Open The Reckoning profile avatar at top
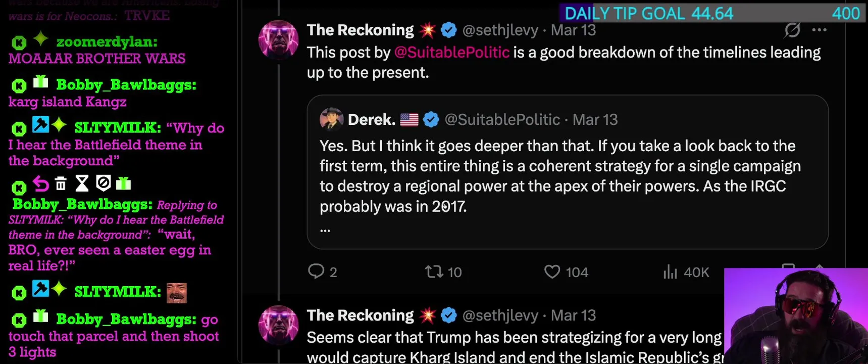This screenshot has height=364, width=868. click(278, 40)
